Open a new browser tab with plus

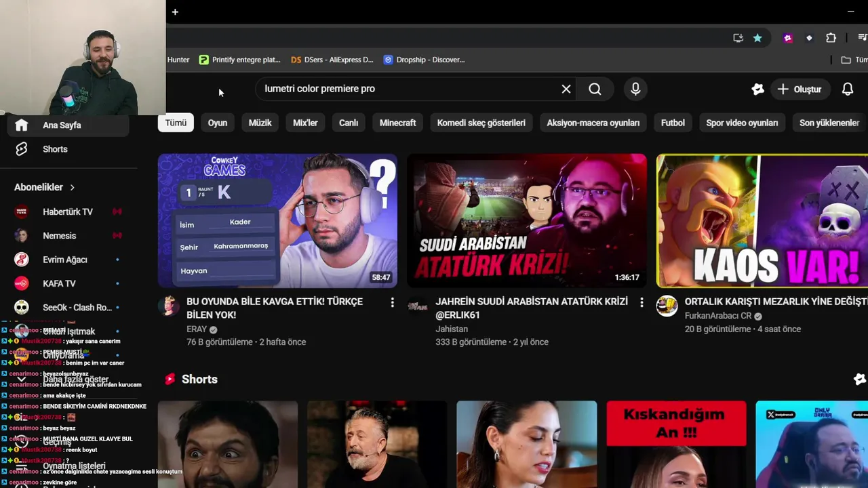tap(175, 12)
